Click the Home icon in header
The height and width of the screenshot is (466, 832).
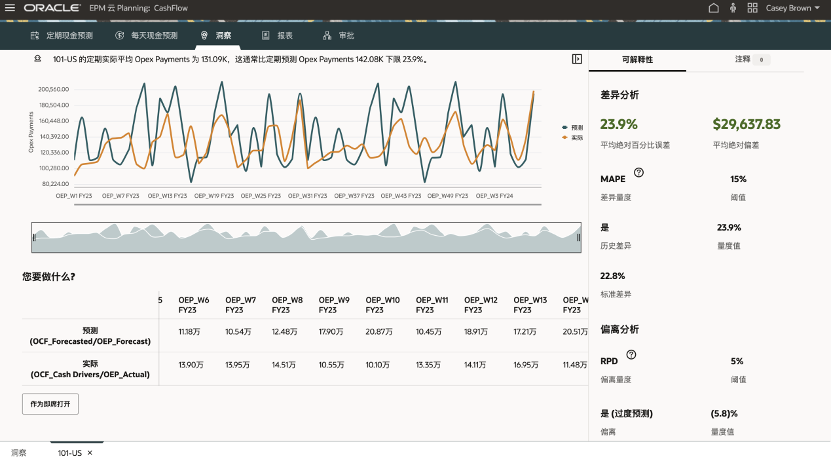(x=713, y=8)
